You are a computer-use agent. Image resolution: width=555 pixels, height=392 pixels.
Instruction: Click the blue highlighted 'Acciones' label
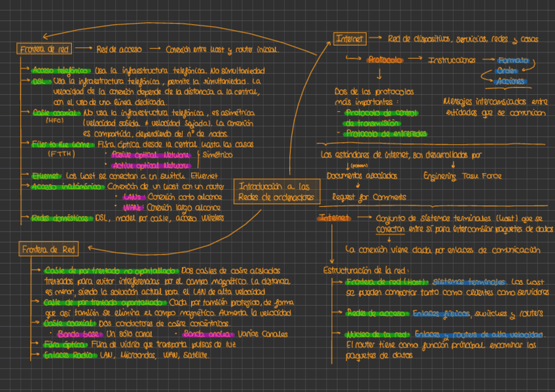click(x=510, y=81)
